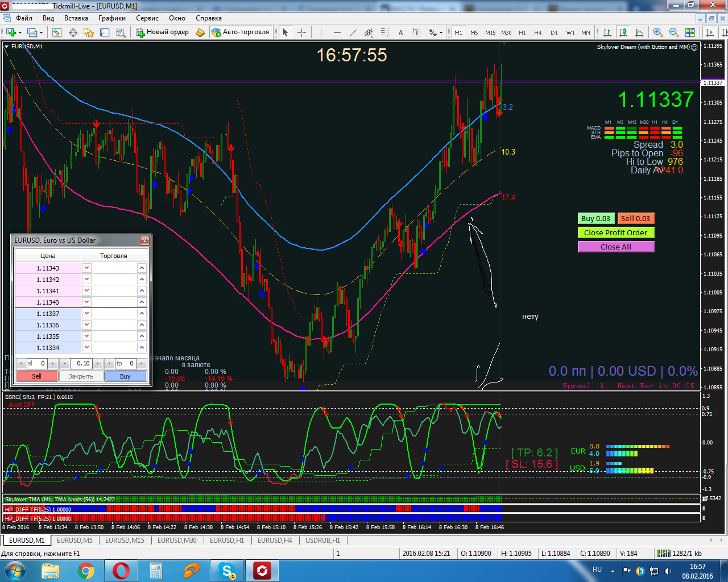Toggle the M5 timeframe button
The width and height of the screenshot is (728, 582).
[x=474, y=32]
